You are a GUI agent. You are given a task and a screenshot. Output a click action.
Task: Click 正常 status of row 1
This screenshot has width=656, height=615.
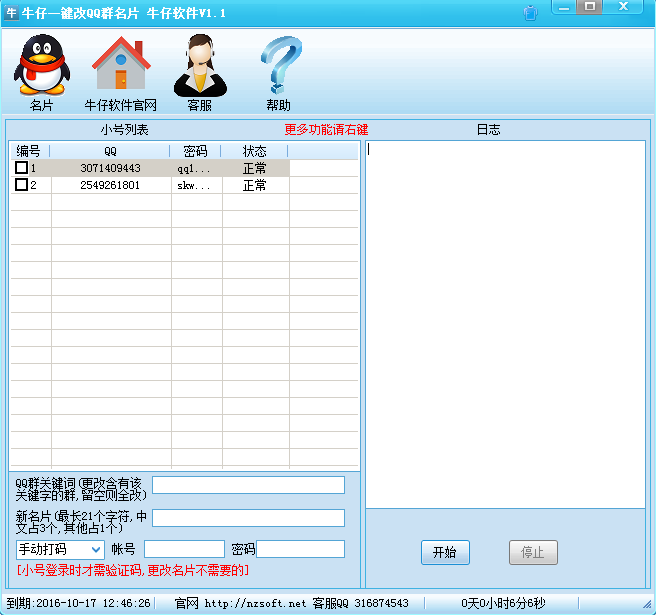[254, 168]
